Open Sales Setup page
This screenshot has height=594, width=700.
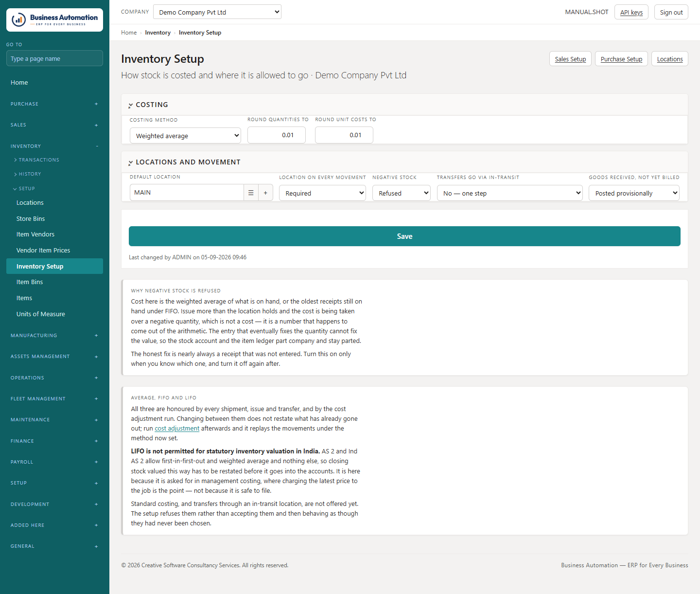point(570,59)
